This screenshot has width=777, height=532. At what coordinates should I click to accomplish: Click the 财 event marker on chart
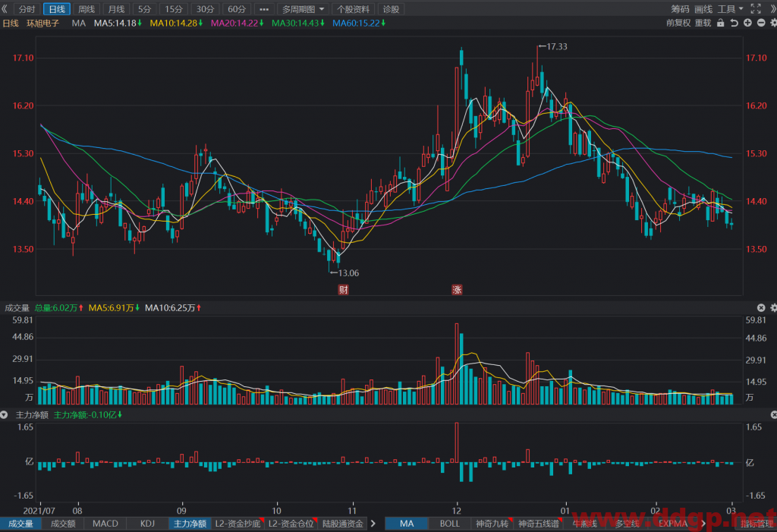tap(343, 290)
